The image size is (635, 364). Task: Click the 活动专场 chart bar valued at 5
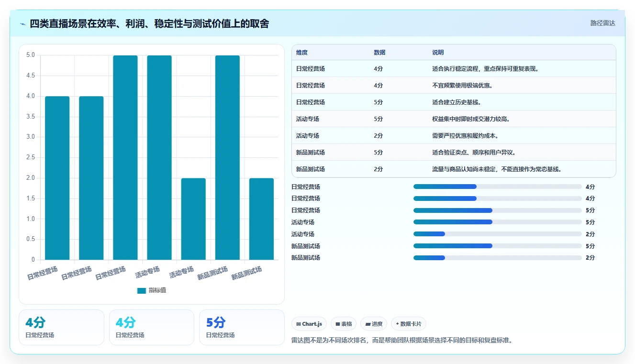[x=159, y=157]
